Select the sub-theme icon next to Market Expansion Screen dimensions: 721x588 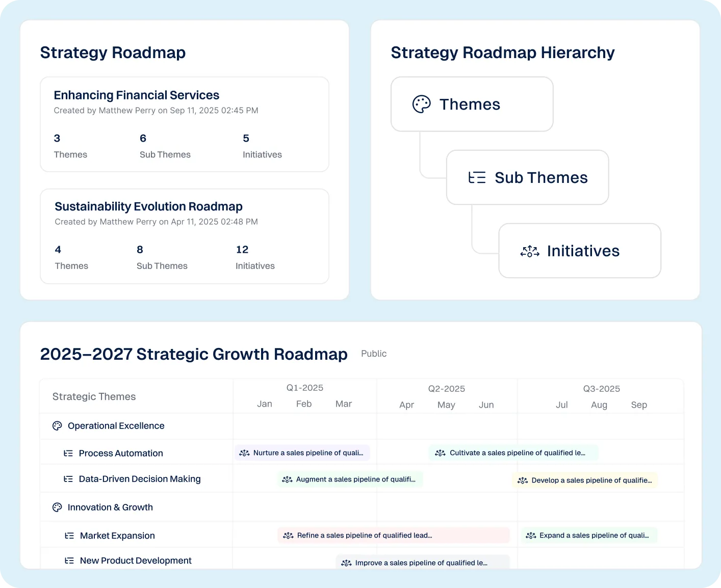pos(69,536)
